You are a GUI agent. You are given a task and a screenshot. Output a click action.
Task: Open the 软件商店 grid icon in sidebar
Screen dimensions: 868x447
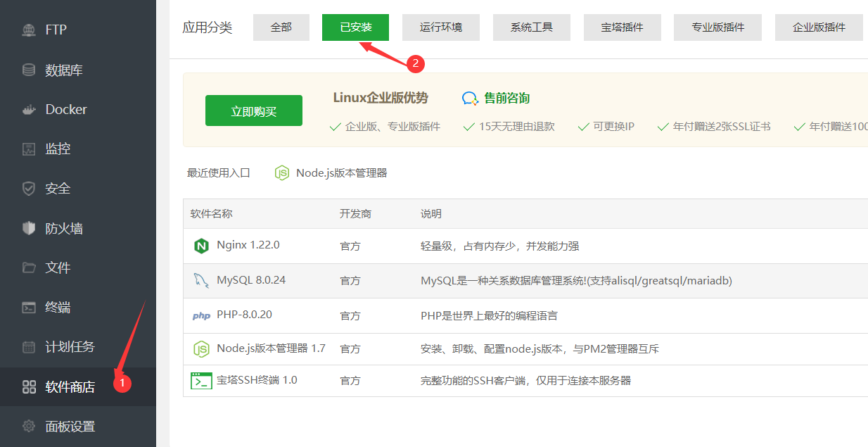click(29, 386)
